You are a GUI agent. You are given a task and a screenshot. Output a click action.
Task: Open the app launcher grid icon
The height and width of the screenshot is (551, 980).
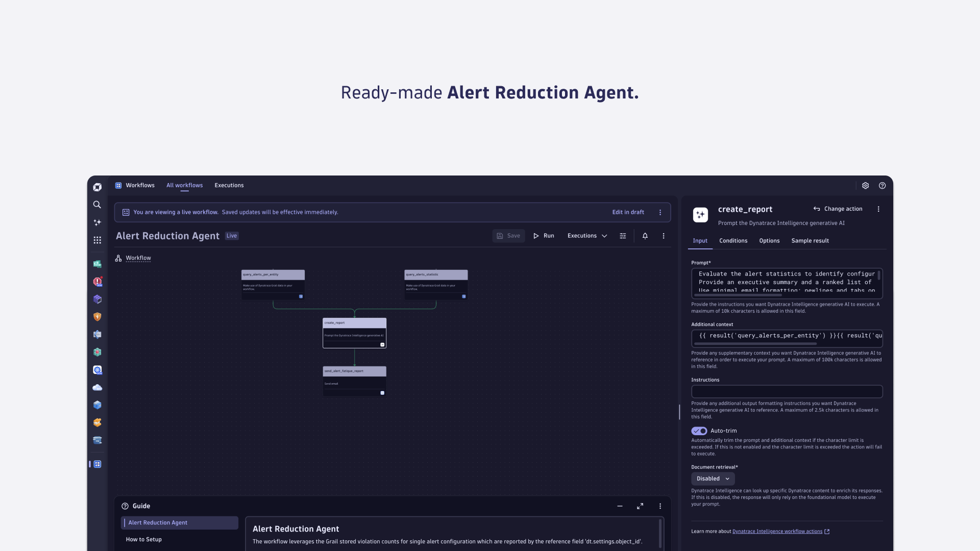(x=97, y=240)
